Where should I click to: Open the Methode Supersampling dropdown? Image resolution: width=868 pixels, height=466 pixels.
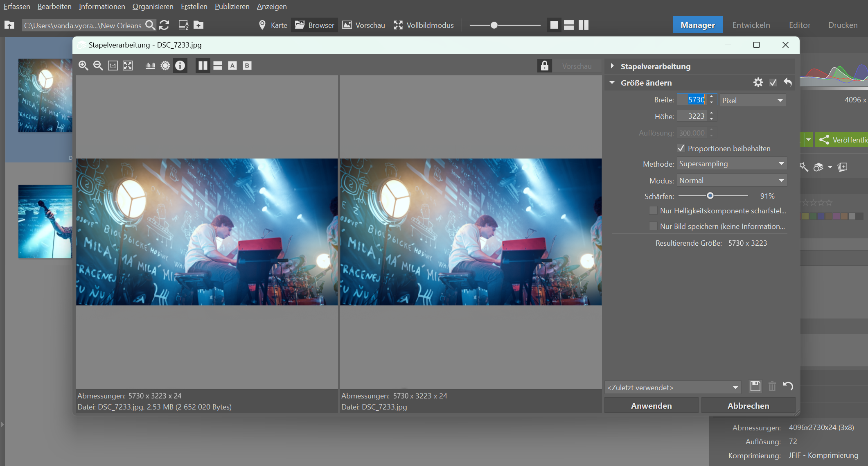click(x=731, y=164)
